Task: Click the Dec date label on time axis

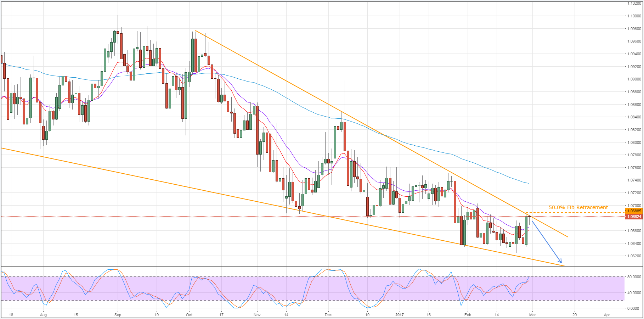Action: [x=328, y=315]
